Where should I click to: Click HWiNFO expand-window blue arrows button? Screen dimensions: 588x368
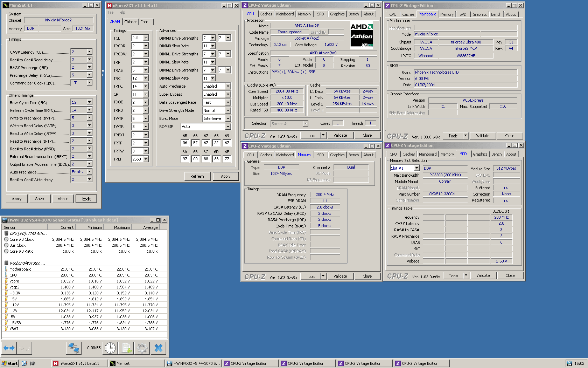click(x=9, y=348)
